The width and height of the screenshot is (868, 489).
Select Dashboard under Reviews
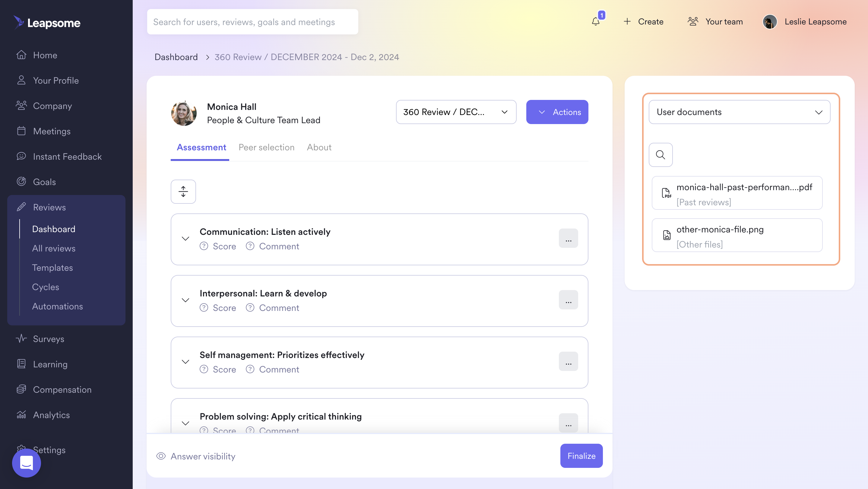tap(54, 229)
